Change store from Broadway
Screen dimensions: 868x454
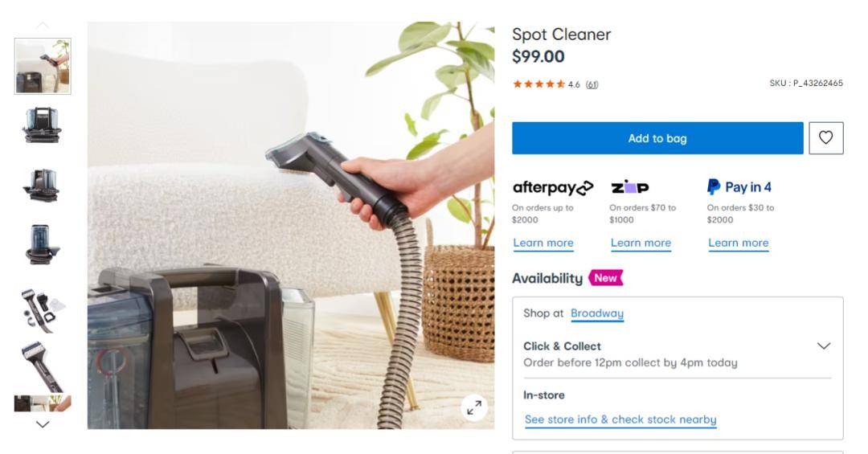[596, 313]
